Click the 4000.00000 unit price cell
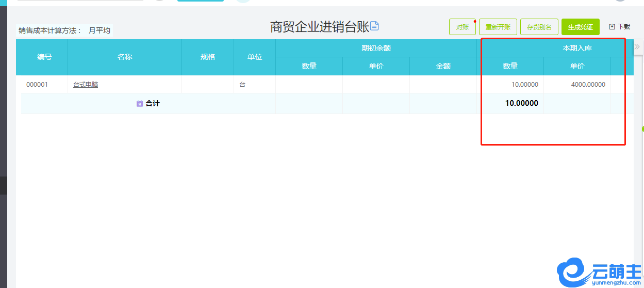Image resolution: width=644 pixels, height=288 pixels. 588,85
